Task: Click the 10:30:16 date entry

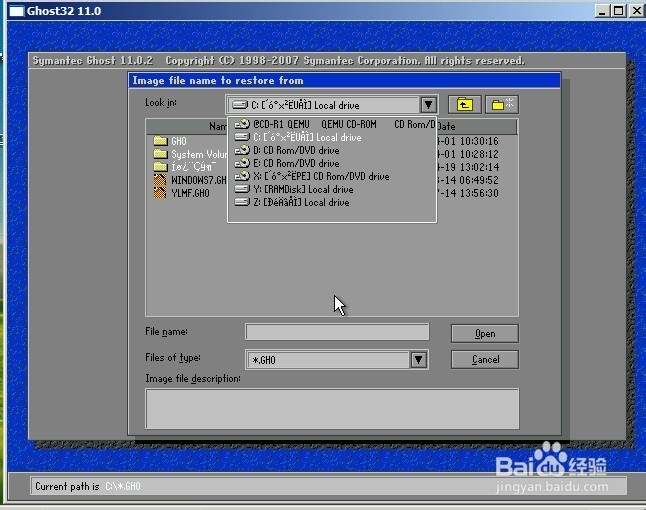Action: [479, 141]
